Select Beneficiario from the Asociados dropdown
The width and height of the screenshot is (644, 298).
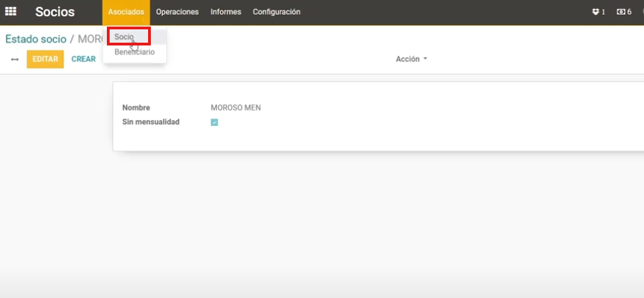[x=134, y=52]
